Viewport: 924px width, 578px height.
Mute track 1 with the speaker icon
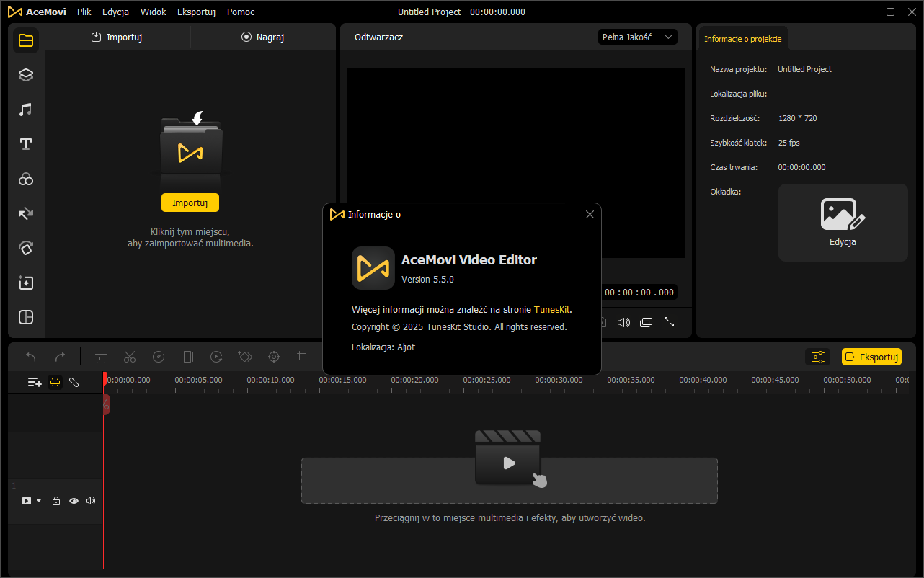[x=91, y=501]
